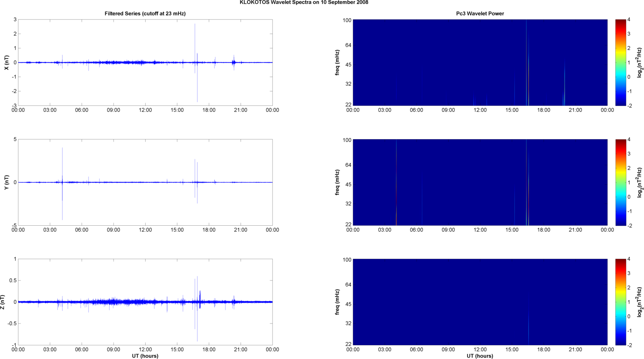Click the '45' frequency tick of the bottom spectrogram
Image resolution: width=644 pixels, height=359 pixels.
pyautogui.click(x=348, y=304)
